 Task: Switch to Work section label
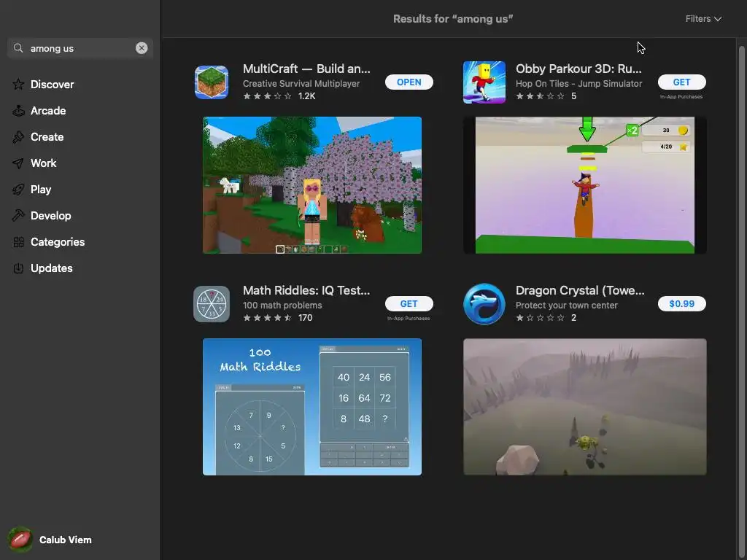tap(43, 163)
